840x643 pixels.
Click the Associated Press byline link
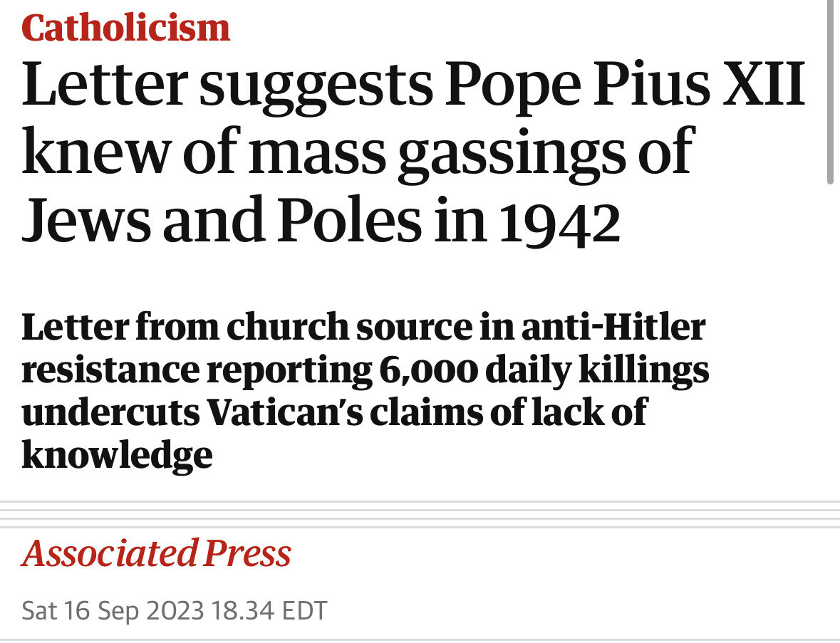pyautogui.click(x=156, y=554)
